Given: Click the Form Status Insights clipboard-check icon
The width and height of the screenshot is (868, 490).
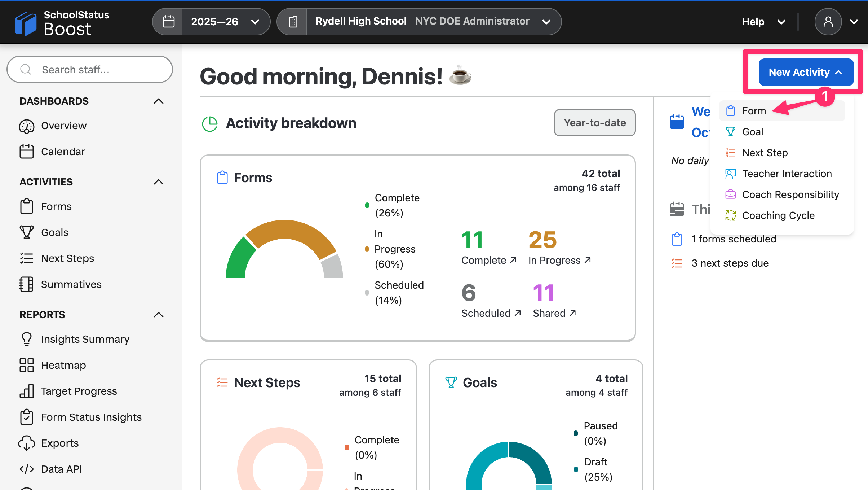Looking at the screenshot, I should pos(27,417).
